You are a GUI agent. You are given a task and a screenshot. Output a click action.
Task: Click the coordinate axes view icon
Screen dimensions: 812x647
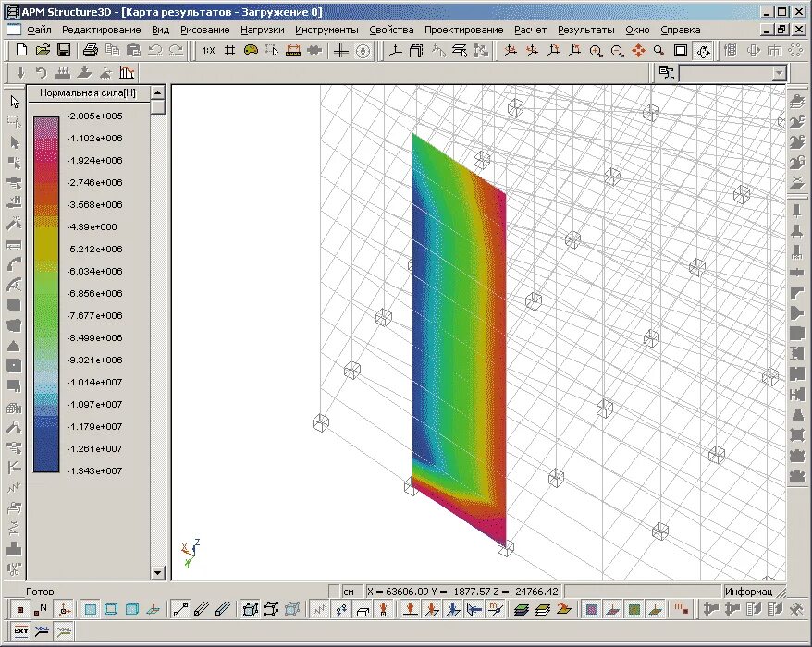(x=396, y=51)
